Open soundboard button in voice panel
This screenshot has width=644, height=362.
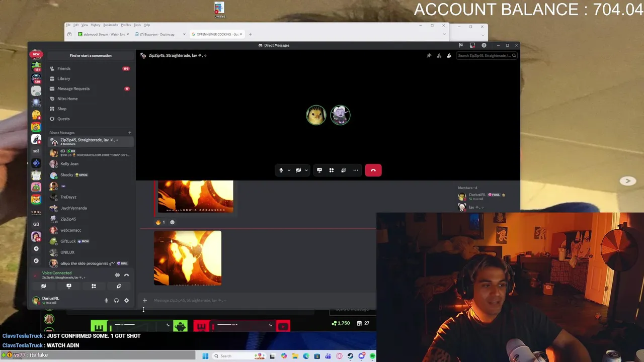click(x=119, y=286)
